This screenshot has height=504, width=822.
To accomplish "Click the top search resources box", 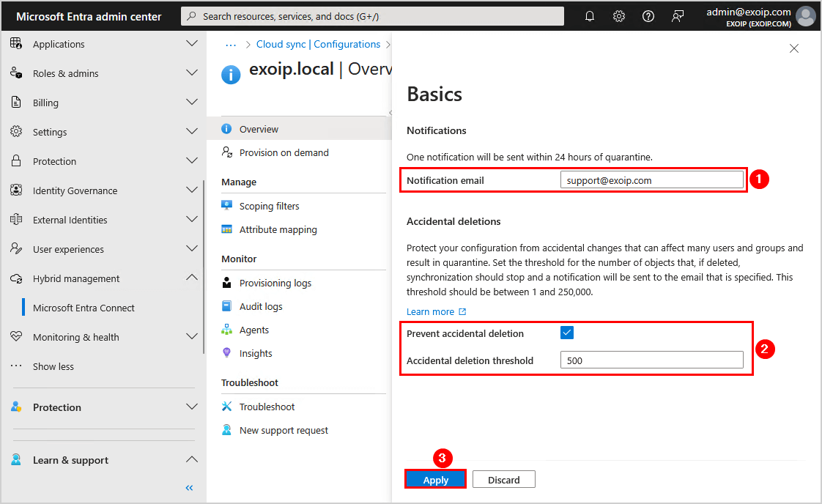I will [x=373, y=16].
